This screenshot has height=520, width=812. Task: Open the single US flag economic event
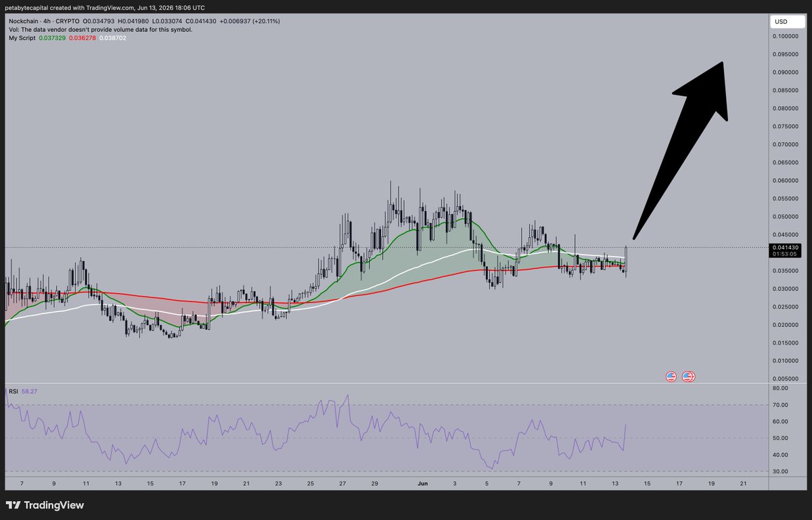click(671, 376)
